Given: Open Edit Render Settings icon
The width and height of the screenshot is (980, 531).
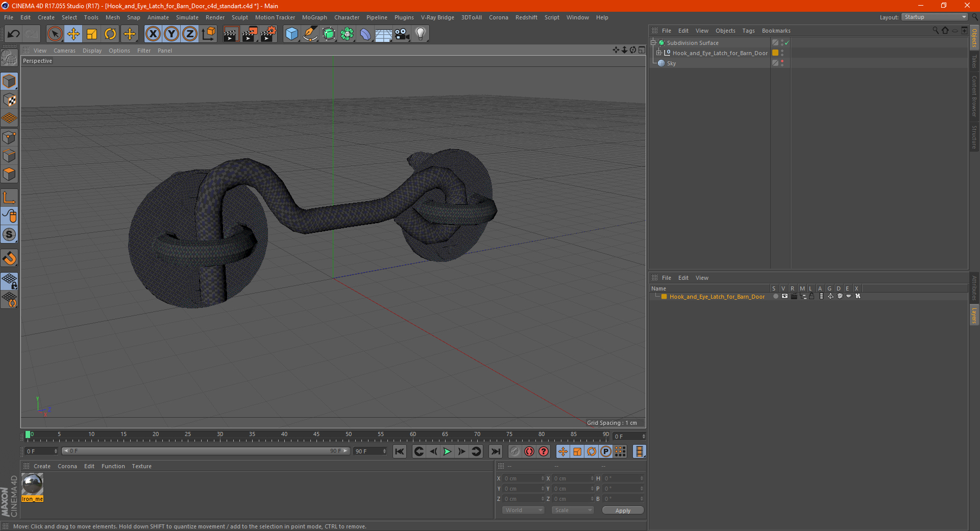Looking at the screenshot, I should click(268, 34).
